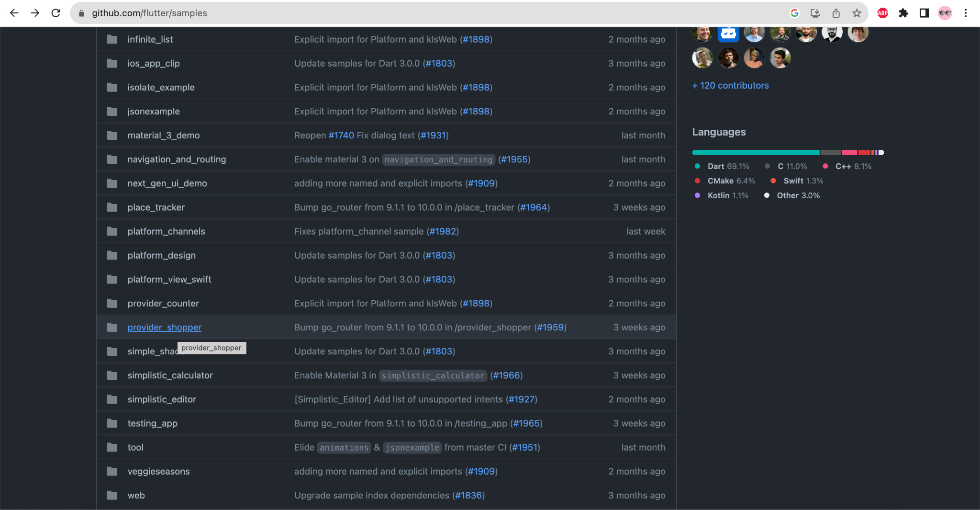Reload the page with refresh icon

coord(56,13)
